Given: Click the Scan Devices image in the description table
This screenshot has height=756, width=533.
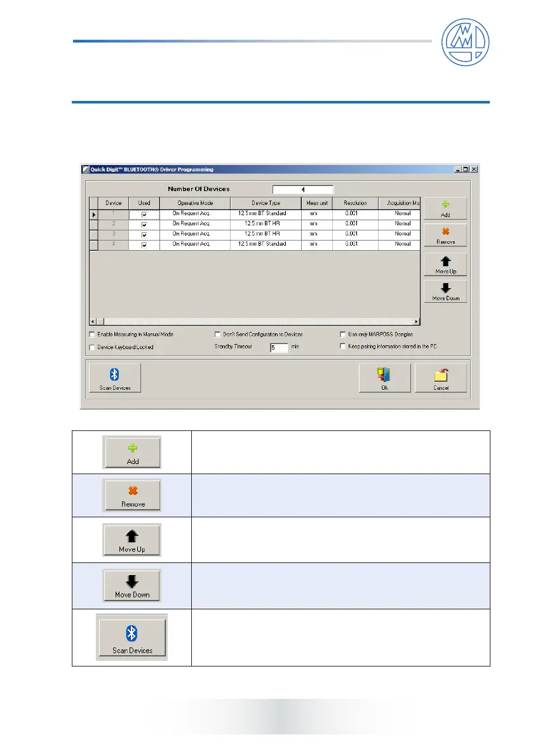Looking at the screenshot, I should tap(132, 637).
